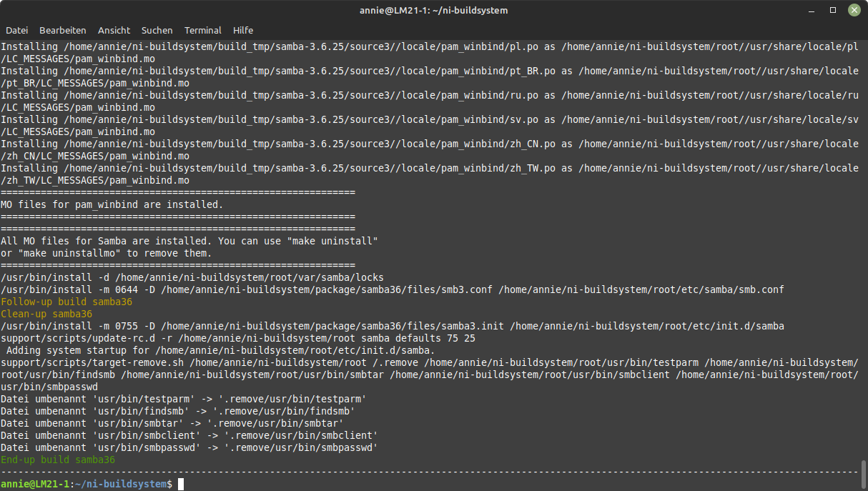This screenshot has width=868, height=491.
Task: Click the scrollbar thumb at the bottom right
Action: coord(863,472)
